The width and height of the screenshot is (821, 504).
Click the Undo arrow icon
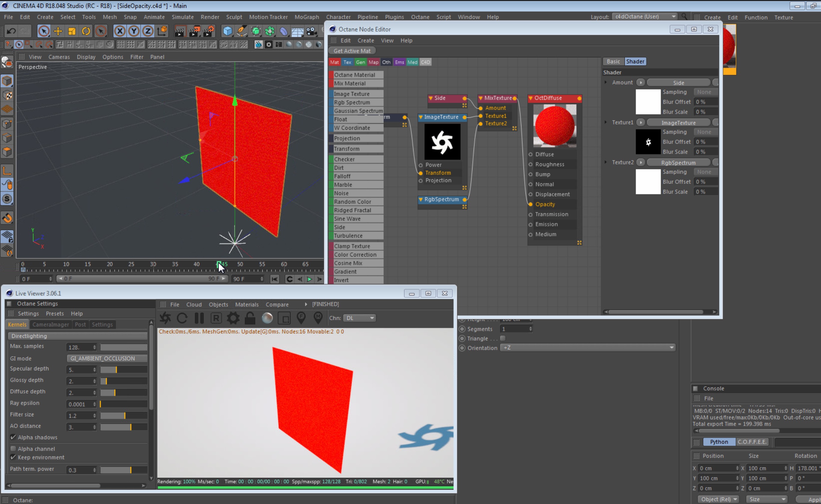coord(11,31)
